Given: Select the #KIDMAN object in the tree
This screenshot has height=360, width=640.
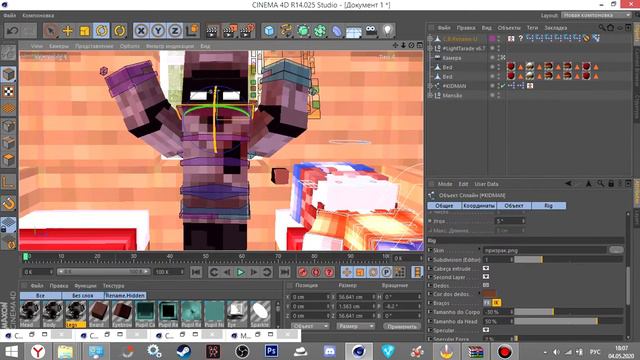Looking at the screenshot, I should (454, 86).
